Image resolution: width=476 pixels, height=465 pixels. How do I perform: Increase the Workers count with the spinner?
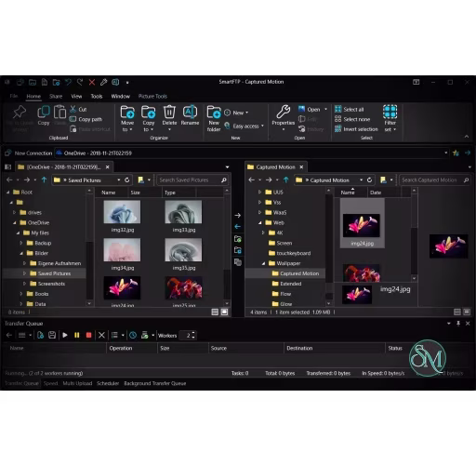coord(193,333)
